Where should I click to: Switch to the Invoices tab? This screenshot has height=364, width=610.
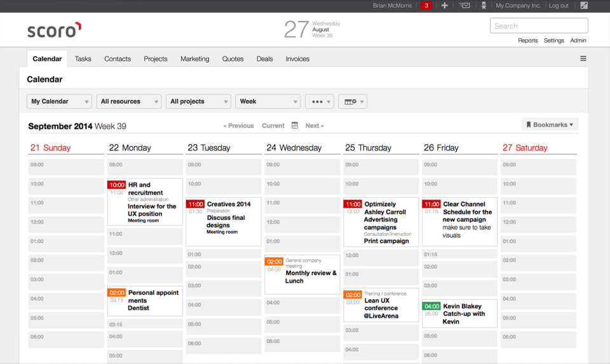click(297, 59)
